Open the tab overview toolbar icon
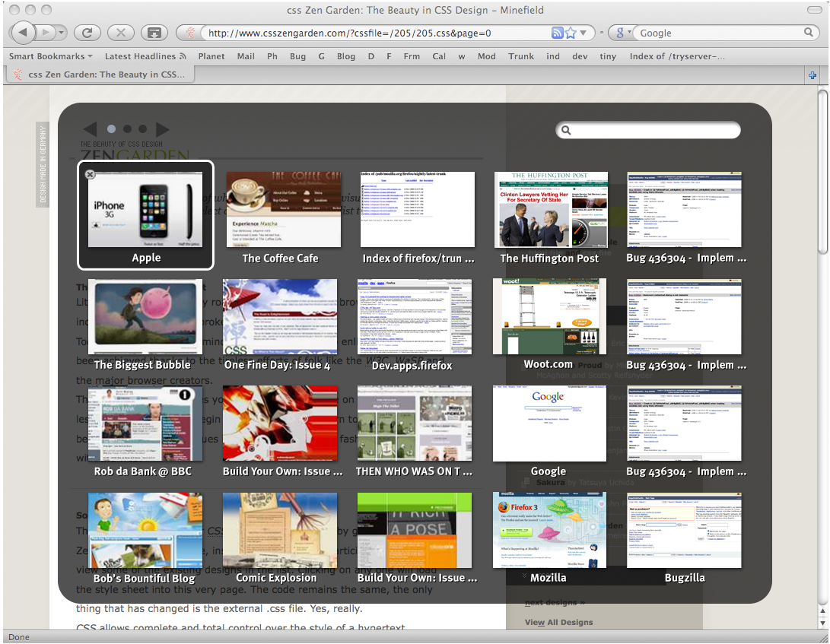This screenshot has width=830, height=644. [154, 33]
